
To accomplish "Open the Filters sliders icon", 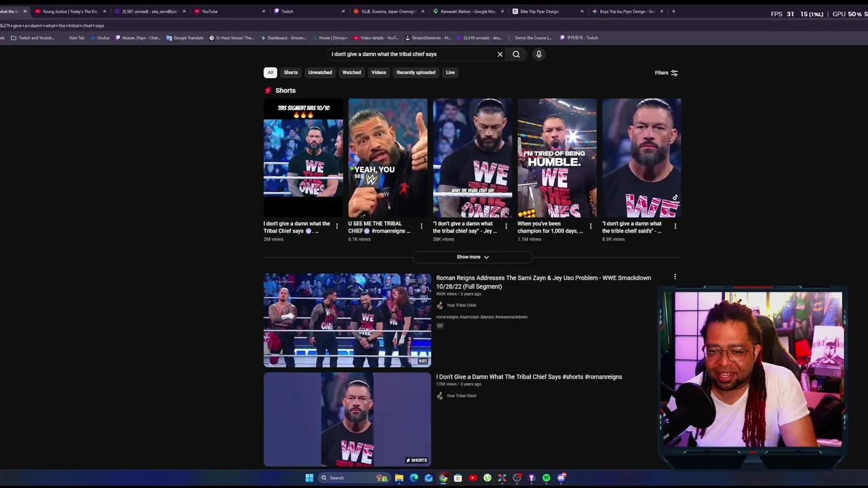I will pos(673,73).
